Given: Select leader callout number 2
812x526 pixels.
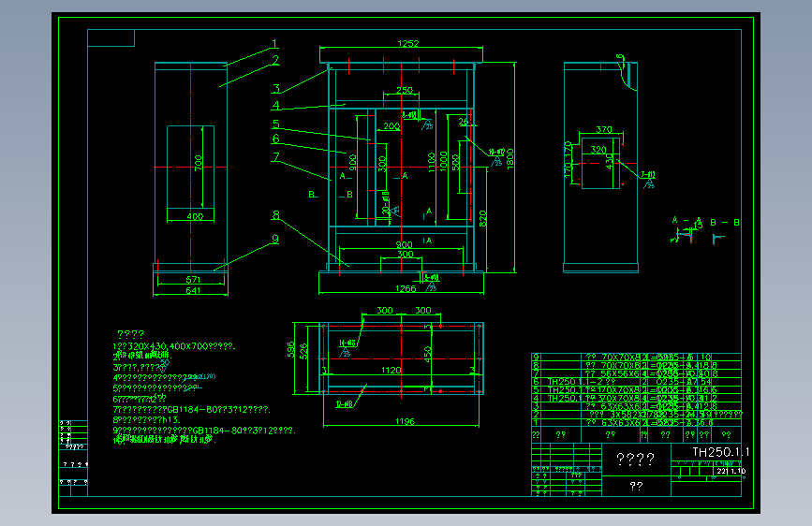Looking at the screenshot, I should pyautogui.click(x=275, y=60).
